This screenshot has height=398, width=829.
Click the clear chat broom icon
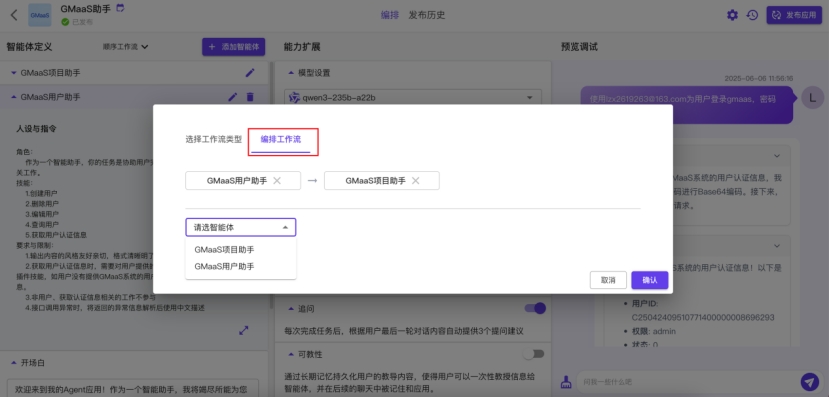(x=566, y=382)
